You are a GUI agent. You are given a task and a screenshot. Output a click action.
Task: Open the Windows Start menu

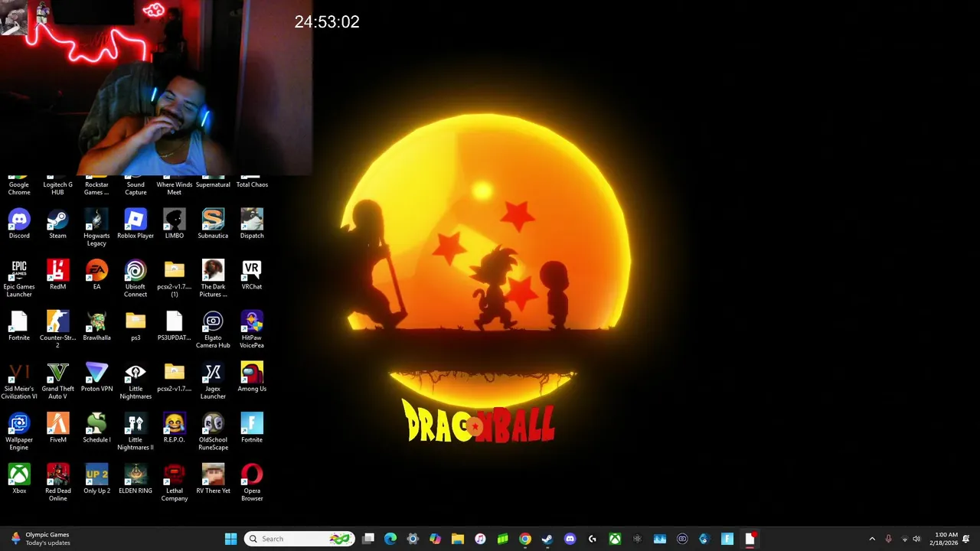[230, 539]
